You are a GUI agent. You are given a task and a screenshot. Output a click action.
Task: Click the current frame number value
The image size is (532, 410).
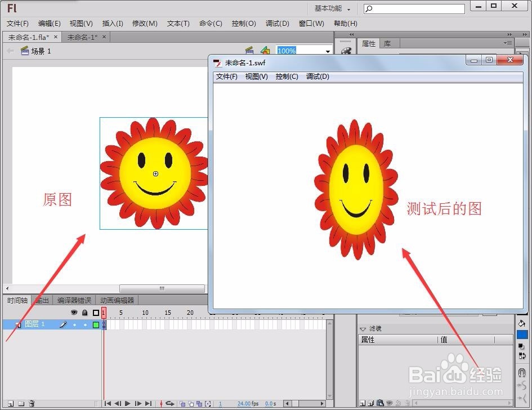pyautogui.click(x=220, y=404)
